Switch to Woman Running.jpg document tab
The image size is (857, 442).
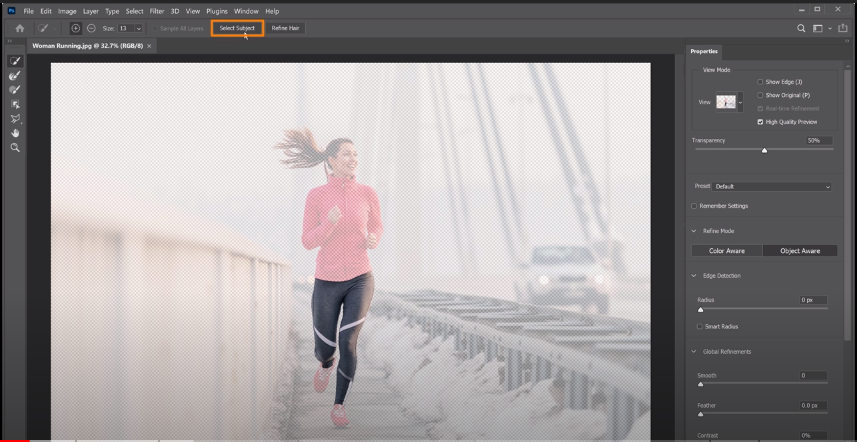pyautogui.click(x=88, y=46)
